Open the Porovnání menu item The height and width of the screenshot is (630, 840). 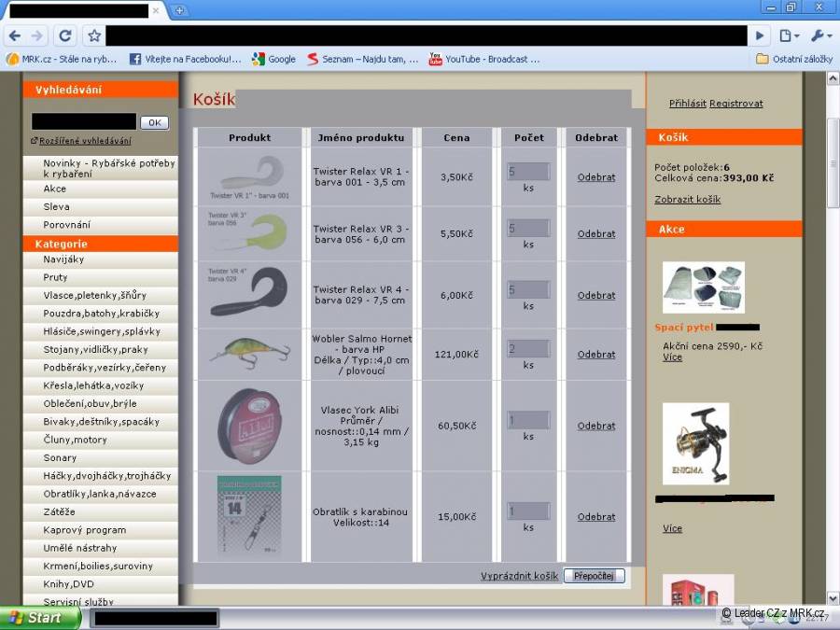coord(101,224)
